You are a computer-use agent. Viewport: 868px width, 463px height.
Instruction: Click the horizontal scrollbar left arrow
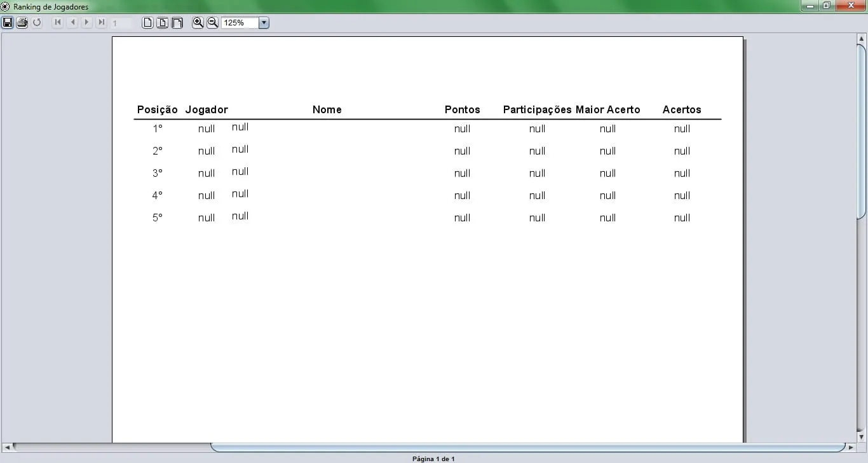pos(6,447)
